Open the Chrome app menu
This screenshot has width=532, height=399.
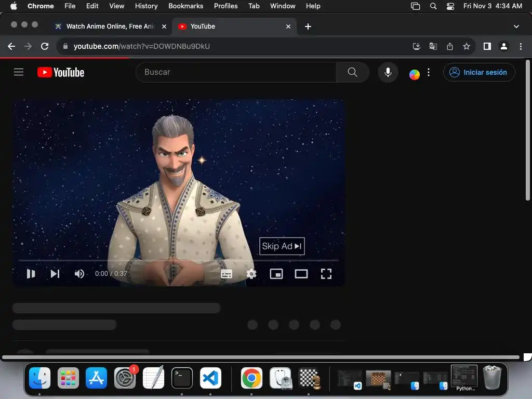coord(41,6)
